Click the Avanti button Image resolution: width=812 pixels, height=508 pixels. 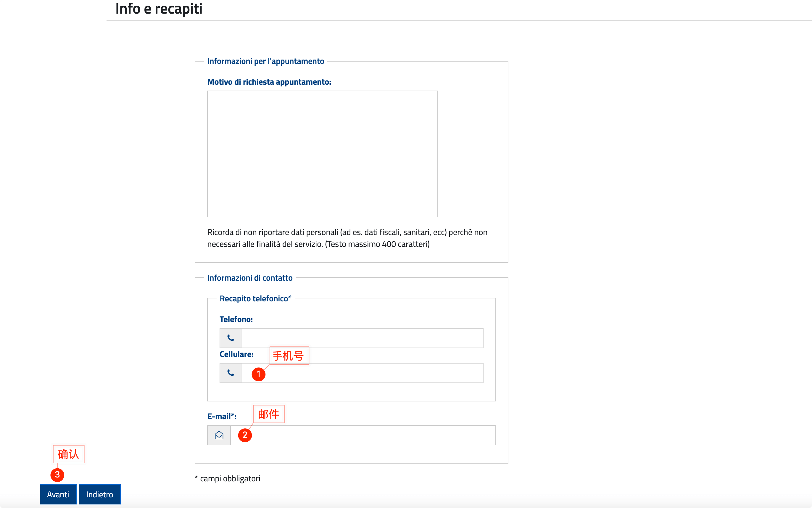pos(58,494)
